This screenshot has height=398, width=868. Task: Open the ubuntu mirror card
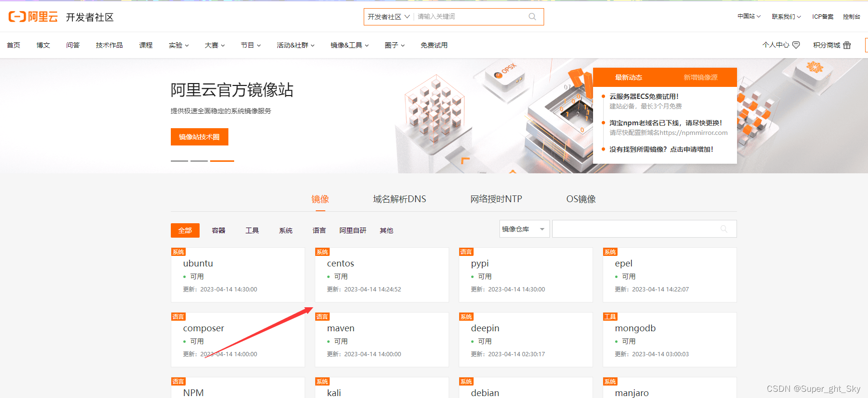pos(238,275)
